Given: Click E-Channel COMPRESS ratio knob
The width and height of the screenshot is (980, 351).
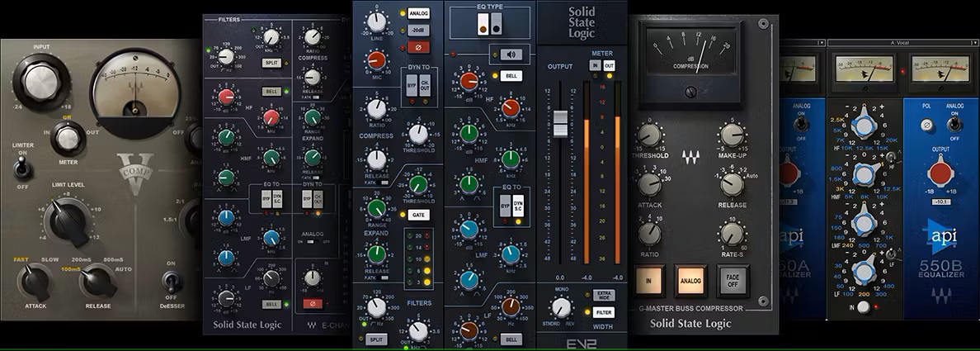Looking at the screenshot, I should pyautogui.click(x=313, y=37).
